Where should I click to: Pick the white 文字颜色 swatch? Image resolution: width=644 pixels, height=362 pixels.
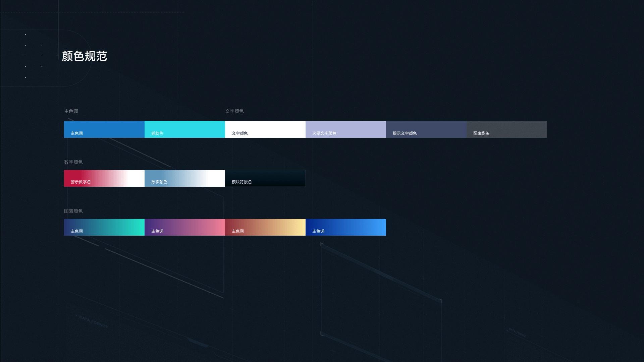tap(265, 129)
